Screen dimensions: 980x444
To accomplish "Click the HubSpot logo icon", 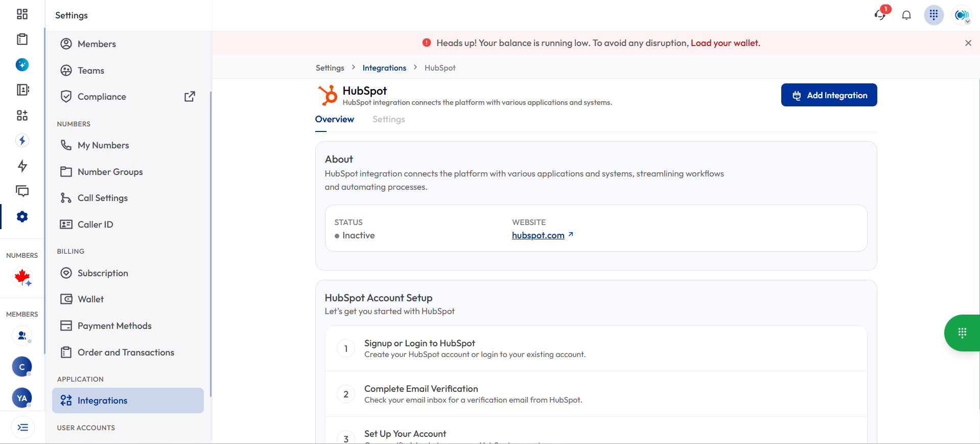I will click(x=328, y=95).
